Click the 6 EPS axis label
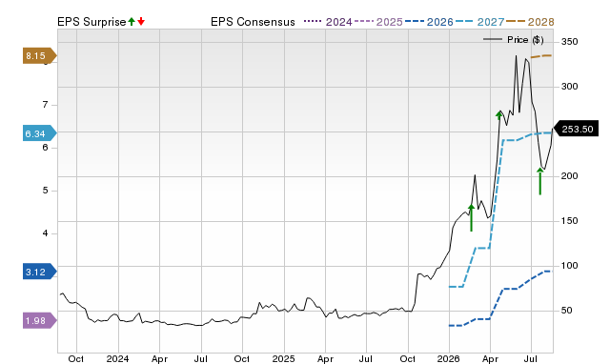The height and width of the screenshot is (364, 610). 45,148
